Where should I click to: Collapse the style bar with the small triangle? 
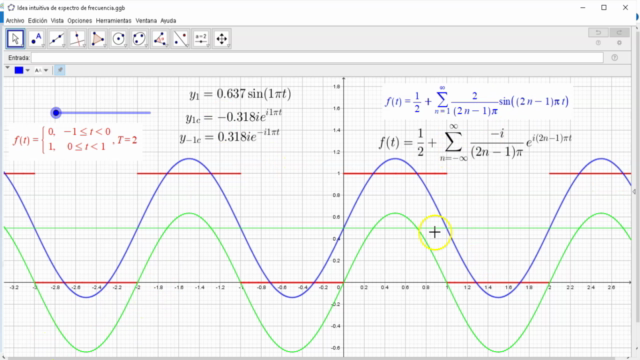click(7, 68)
